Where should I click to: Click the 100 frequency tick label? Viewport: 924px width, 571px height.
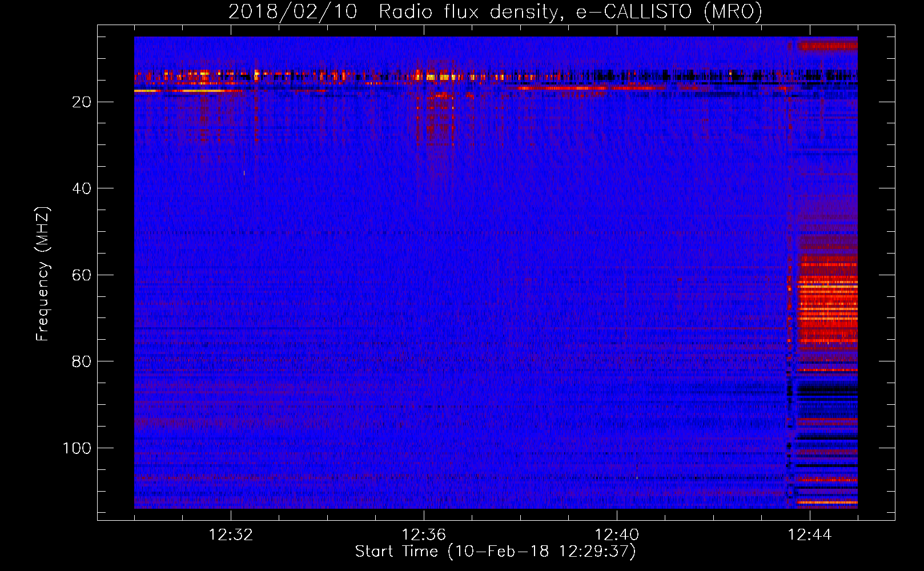[77, 448]
